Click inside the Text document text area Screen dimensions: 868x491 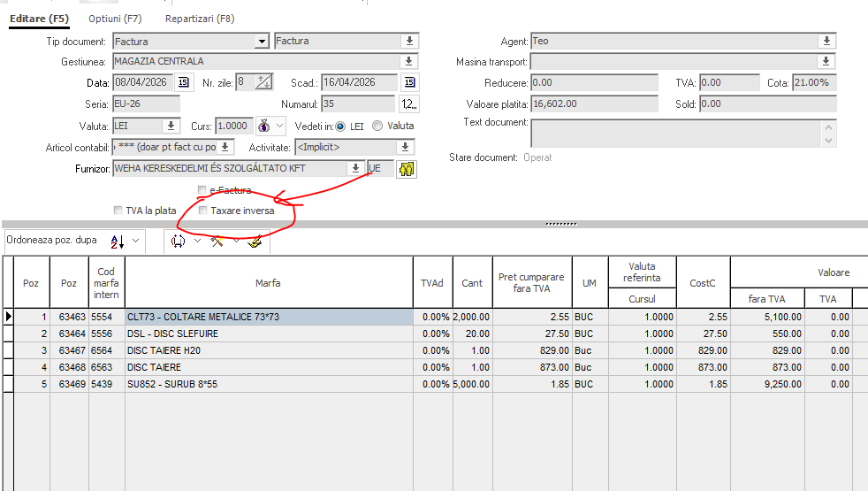[676, 133]
